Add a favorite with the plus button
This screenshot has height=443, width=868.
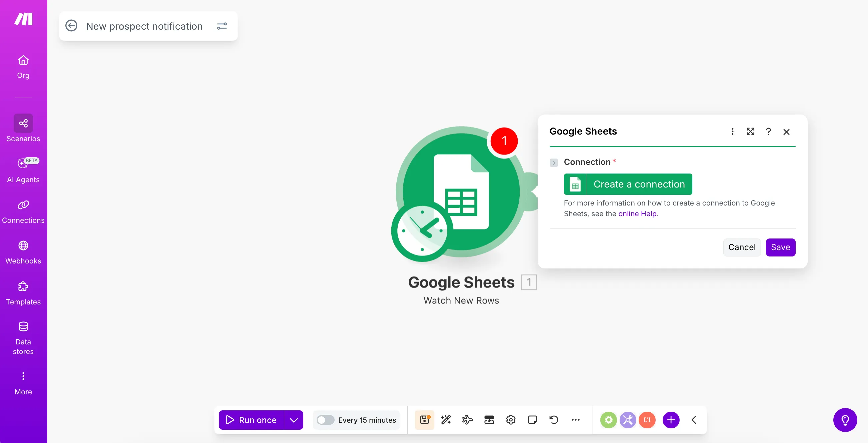pyautogui.click(x=671, y=420)
